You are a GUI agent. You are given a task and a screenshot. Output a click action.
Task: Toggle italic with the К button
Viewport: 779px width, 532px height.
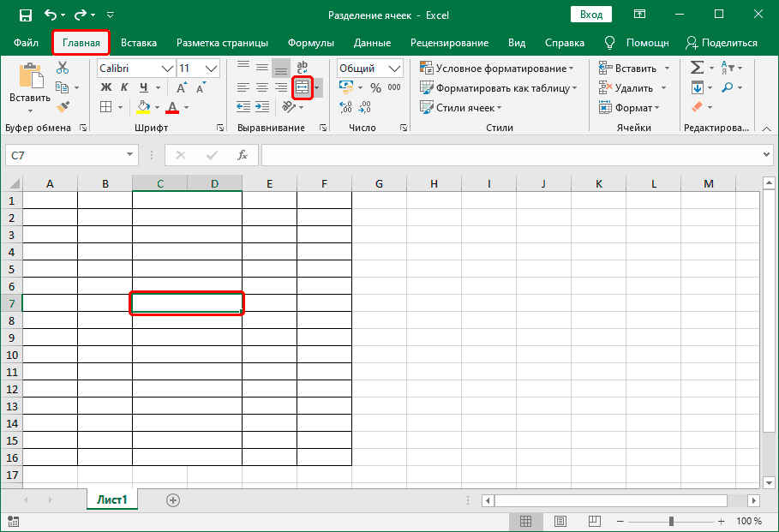[124, 87]
